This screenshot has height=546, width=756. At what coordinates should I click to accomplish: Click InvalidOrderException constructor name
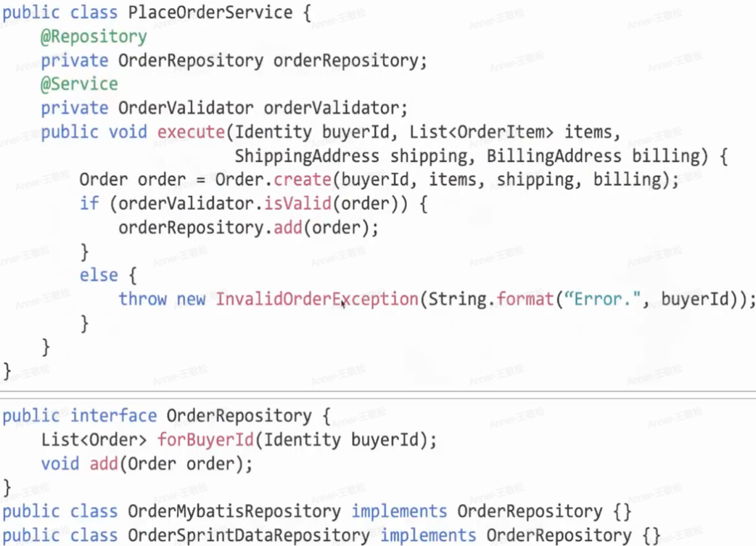tap(316, 299)
